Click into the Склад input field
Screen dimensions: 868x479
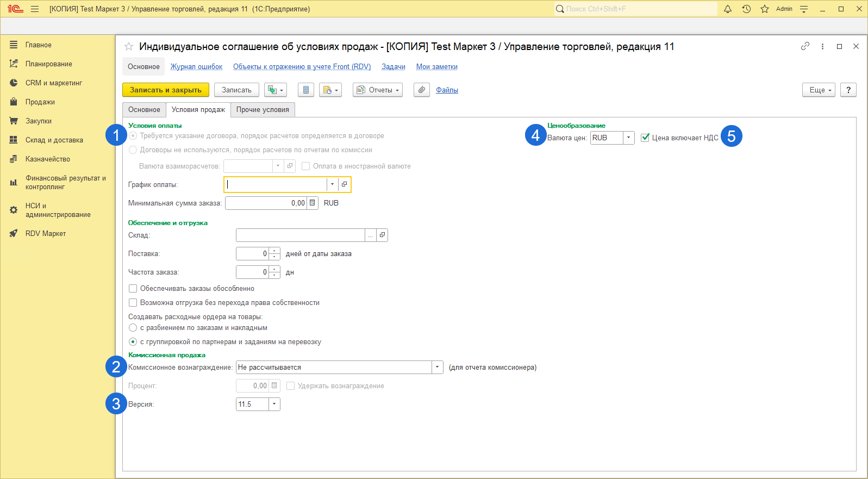pyautogui.click(x=300, y=235)
